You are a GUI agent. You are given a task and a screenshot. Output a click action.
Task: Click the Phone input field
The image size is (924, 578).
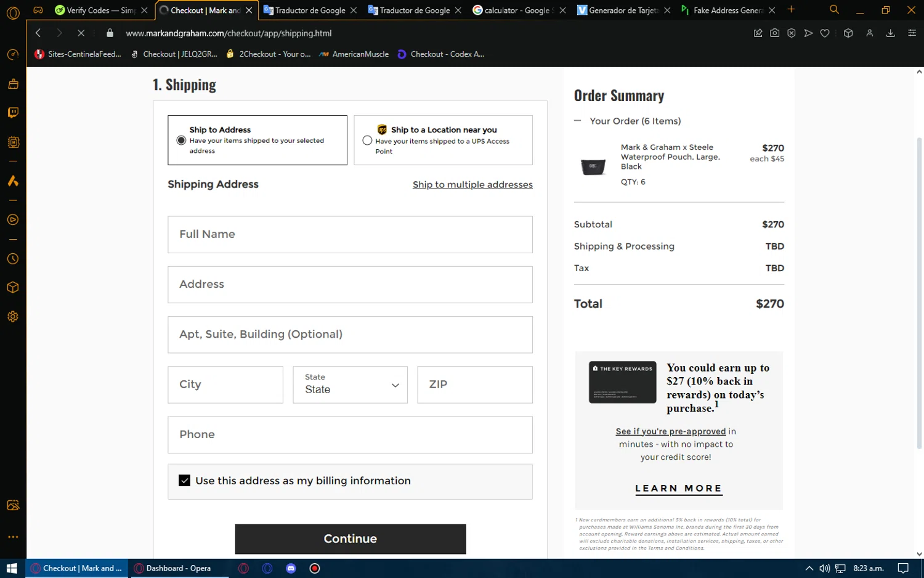(350, 435)
